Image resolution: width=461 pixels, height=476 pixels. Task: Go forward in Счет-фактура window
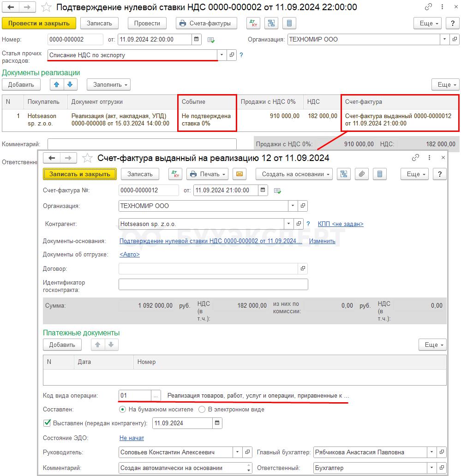pyautogui.click(x=68, y=158)
